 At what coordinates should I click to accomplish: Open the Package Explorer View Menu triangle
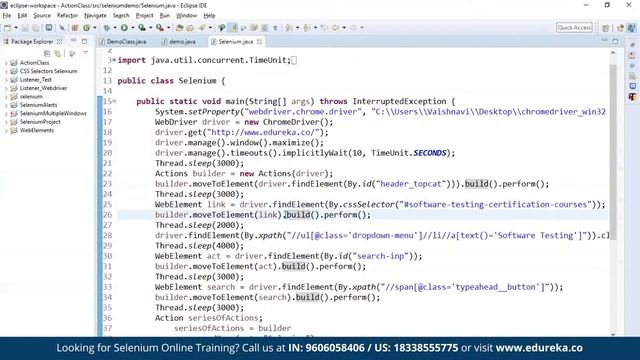point(85,53)
